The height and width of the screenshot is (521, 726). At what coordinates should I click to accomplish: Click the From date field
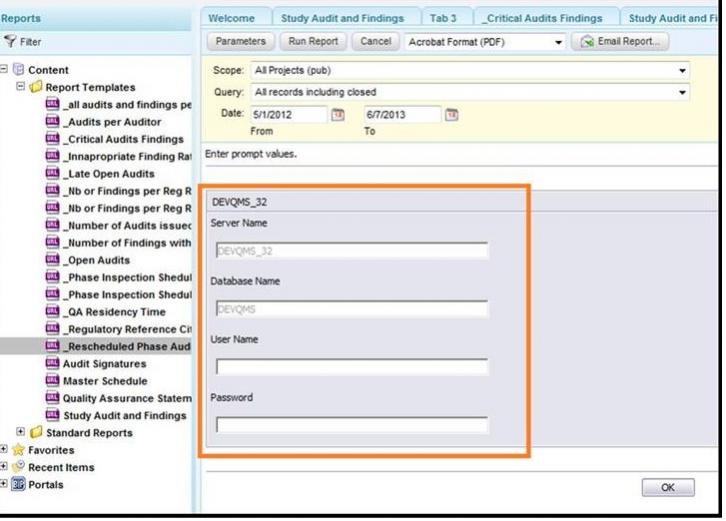[x=289, y=114]
